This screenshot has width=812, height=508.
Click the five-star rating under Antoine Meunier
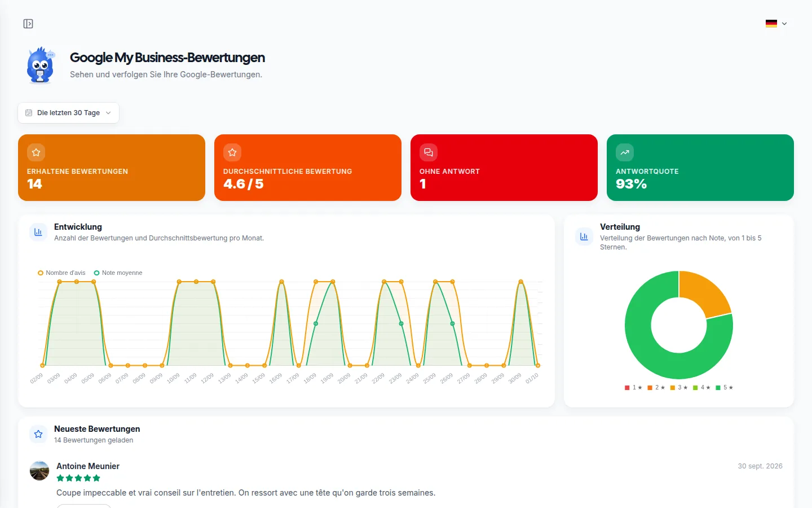(x=78, y=478)
